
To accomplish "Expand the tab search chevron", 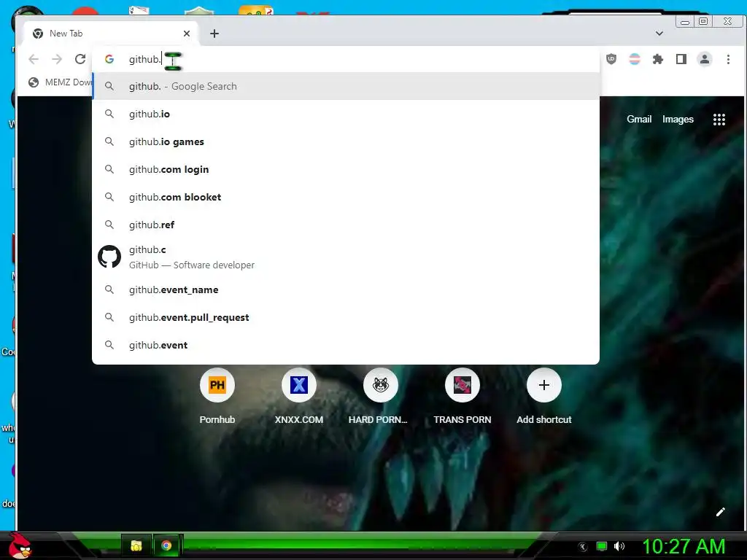I will pos(659,34).
